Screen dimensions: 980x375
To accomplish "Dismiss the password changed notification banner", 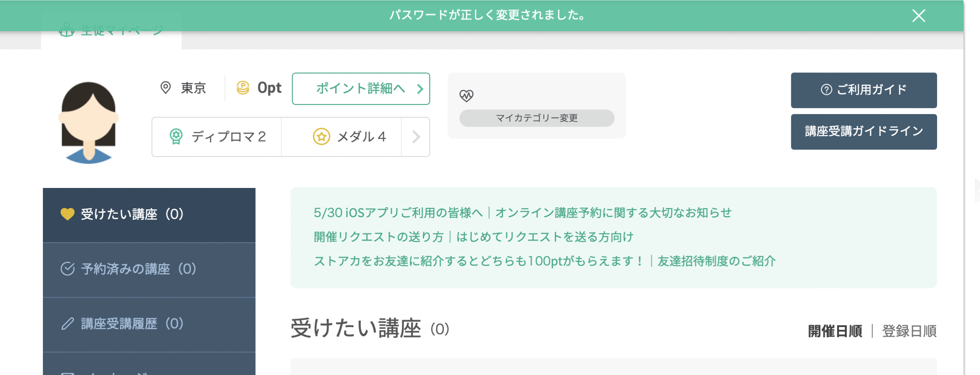I will point(918,16).
